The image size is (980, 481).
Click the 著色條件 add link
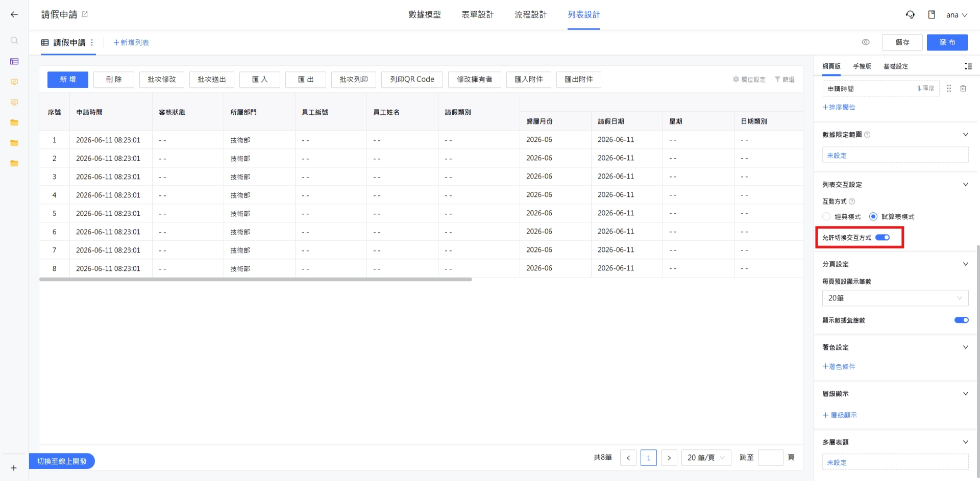pos(839,367)
